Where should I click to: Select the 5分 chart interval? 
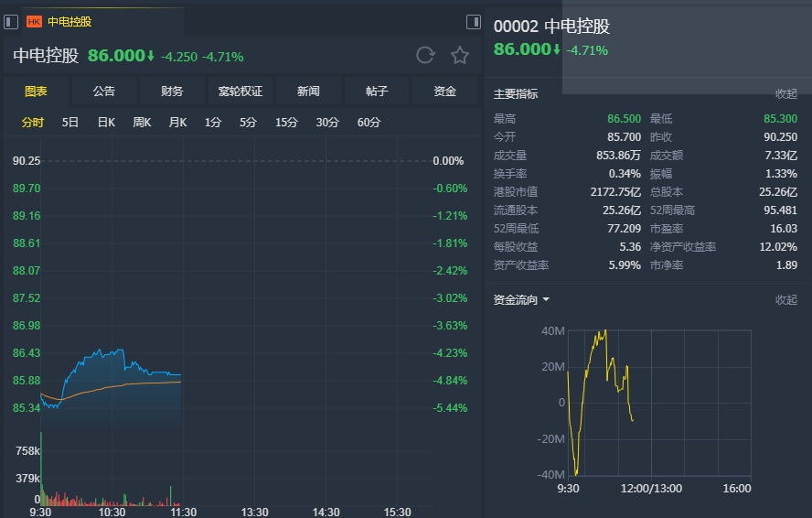click(248, 123)
